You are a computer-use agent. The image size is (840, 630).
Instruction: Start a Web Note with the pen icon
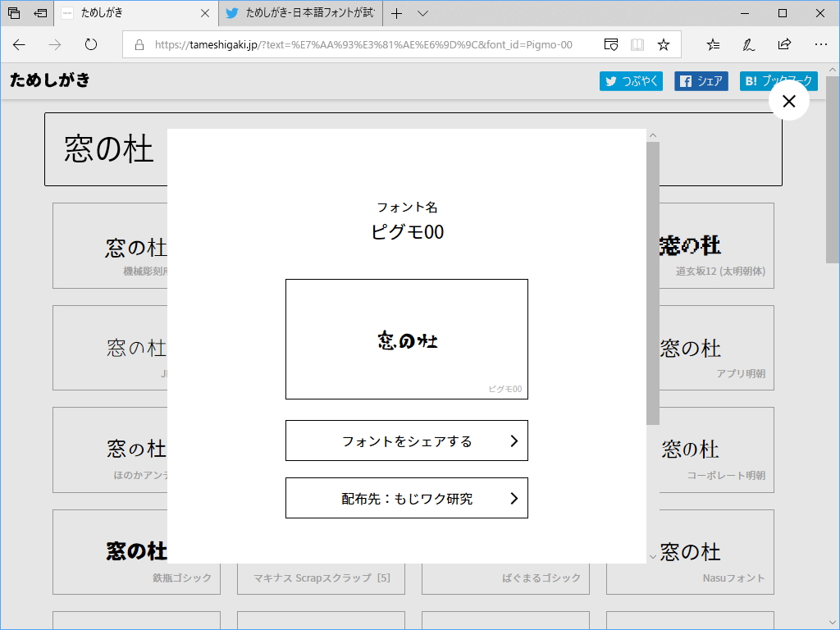tap(748, 46)
